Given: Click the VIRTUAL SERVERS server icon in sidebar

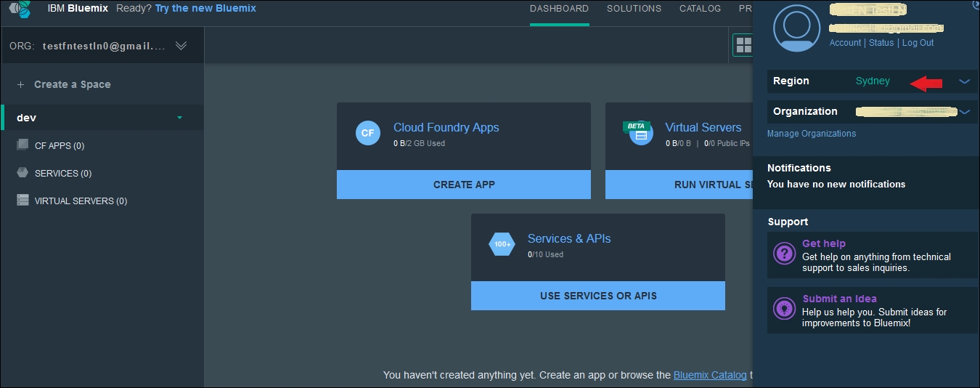Looking at the screenshot, I should [23, 200].
